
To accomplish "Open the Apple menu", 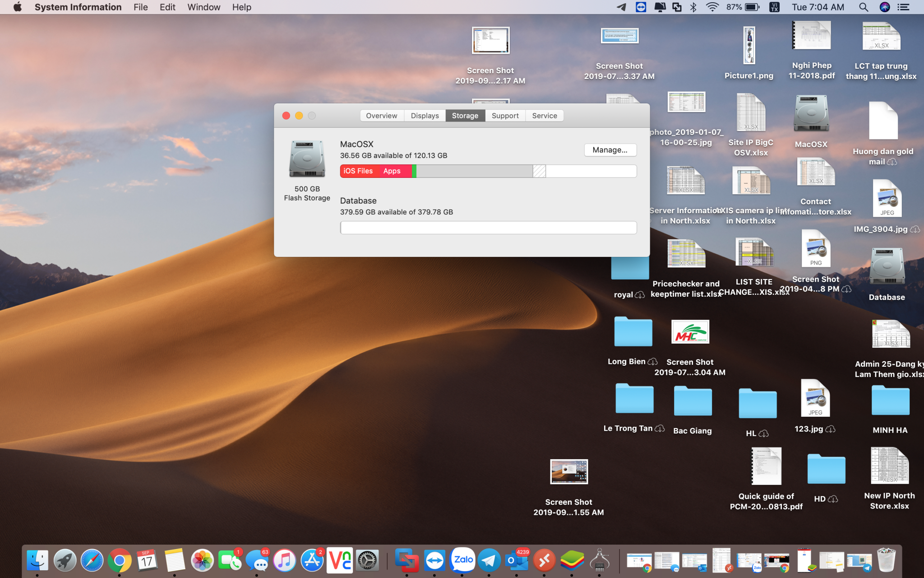I will click(18, 7).
